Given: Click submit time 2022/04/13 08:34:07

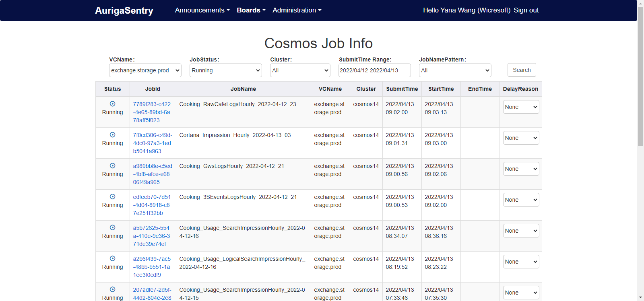Looking at the screenshot, I should [x=400, y=232].
